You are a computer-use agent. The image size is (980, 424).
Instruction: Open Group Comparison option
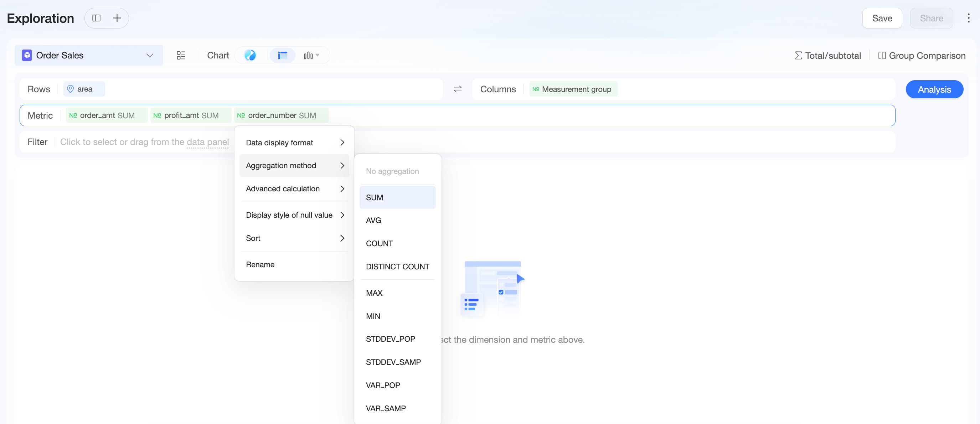tap(922, 56)
